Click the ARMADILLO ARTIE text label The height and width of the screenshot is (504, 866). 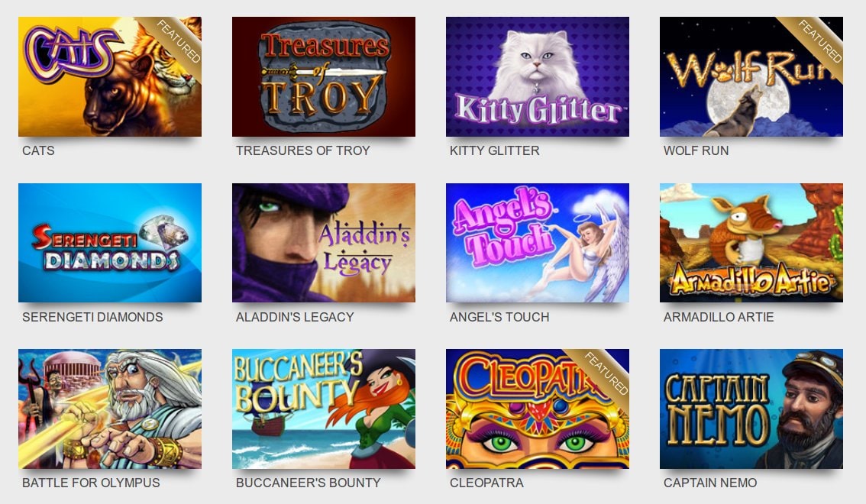click(x=719, y=318)
